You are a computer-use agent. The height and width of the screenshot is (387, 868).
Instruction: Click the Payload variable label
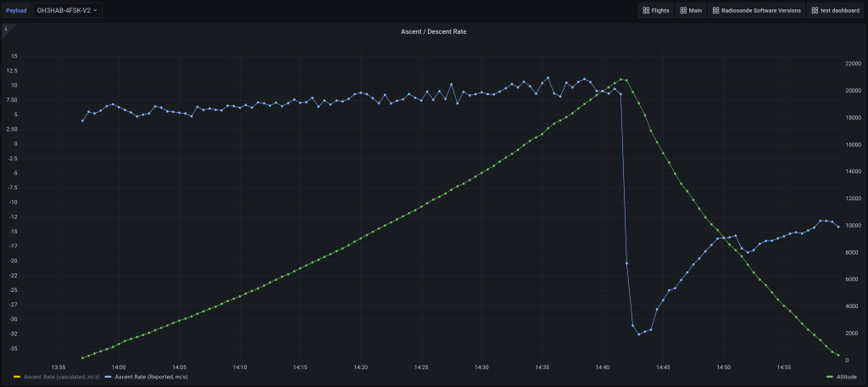17,10
